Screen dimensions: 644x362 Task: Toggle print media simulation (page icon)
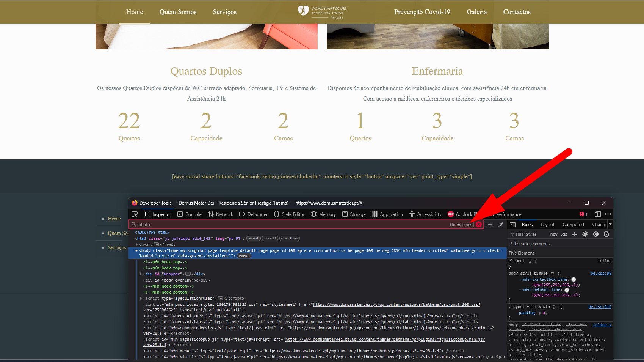(606, 234)
